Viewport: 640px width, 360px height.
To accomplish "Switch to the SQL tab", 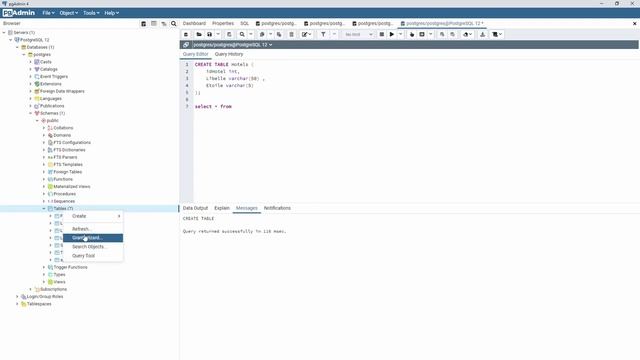I will [244, 24].
